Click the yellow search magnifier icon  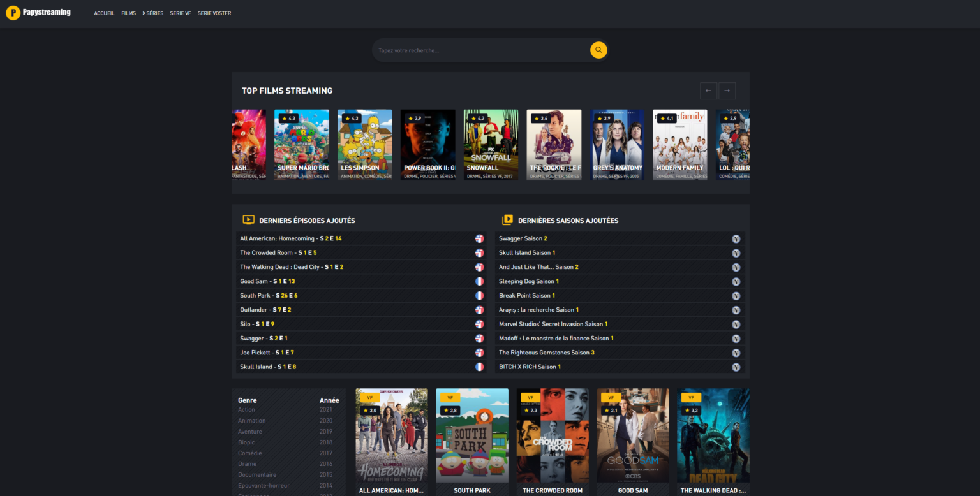(x=598, y=50)
